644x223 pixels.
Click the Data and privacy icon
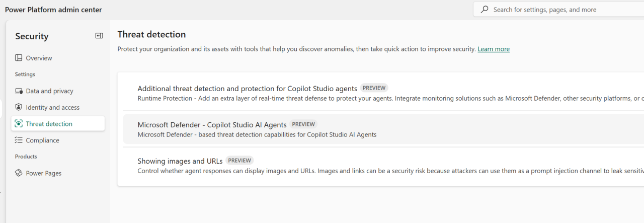point(19,91)
